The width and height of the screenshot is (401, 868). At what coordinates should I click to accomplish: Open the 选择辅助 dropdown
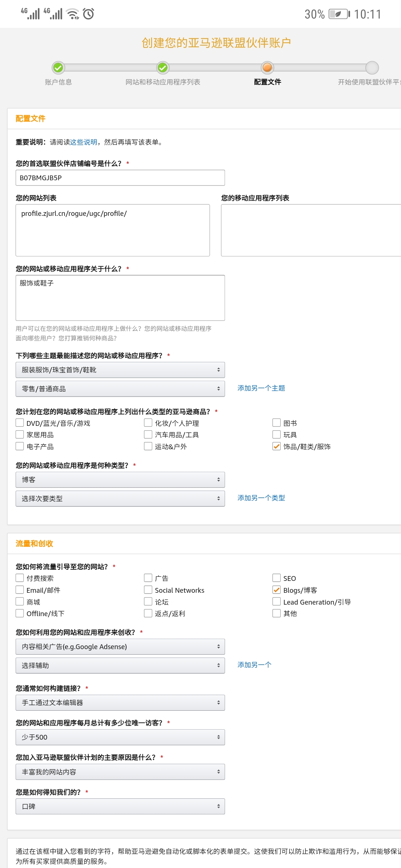[120, 665]
